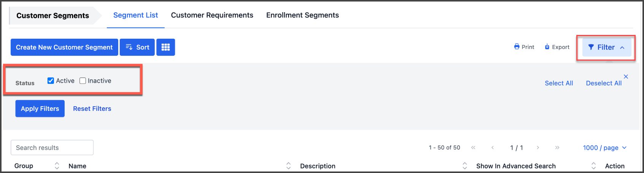
Task: Click the Print printer icon
Action: point(517,47)
